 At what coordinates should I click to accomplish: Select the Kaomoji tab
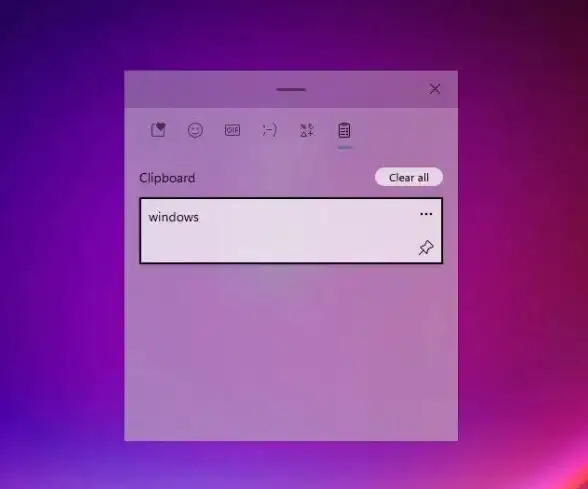(269, 130)
